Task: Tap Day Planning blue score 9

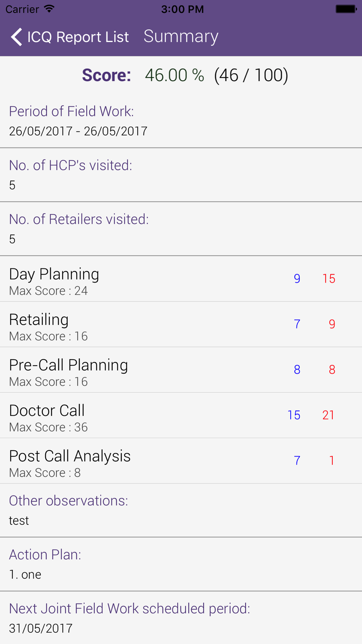Action: tap(297, 279)
